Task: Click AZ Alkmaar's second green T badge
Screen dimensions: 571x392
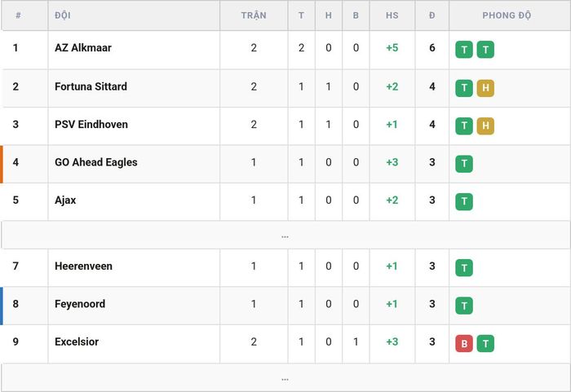Action: coord(485,50)
